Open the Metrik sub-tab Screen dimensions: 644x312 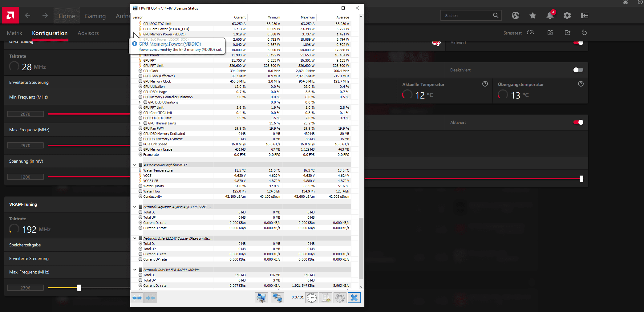click(14, 33)
